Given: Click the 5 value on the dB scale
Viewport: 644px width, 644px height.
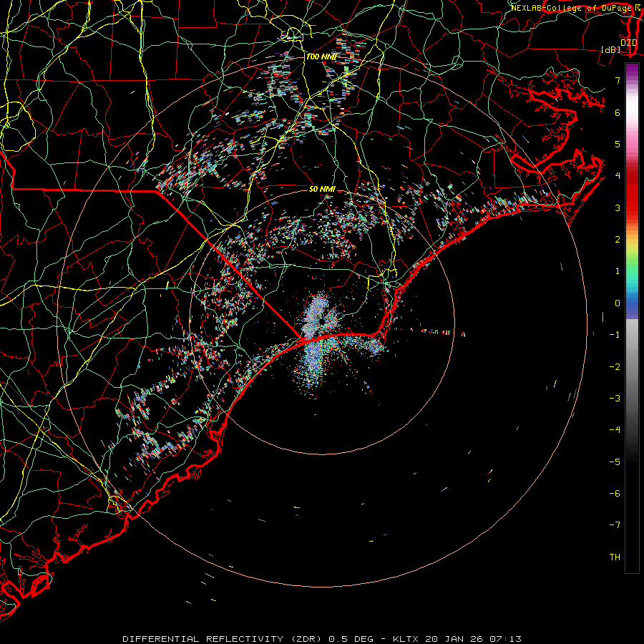Looking at the screenshot, I should (x=618, y=144).
